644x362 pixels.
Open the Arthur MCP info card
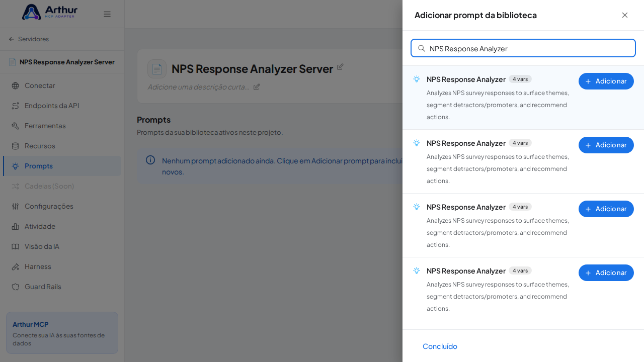(x=62, y=332)
